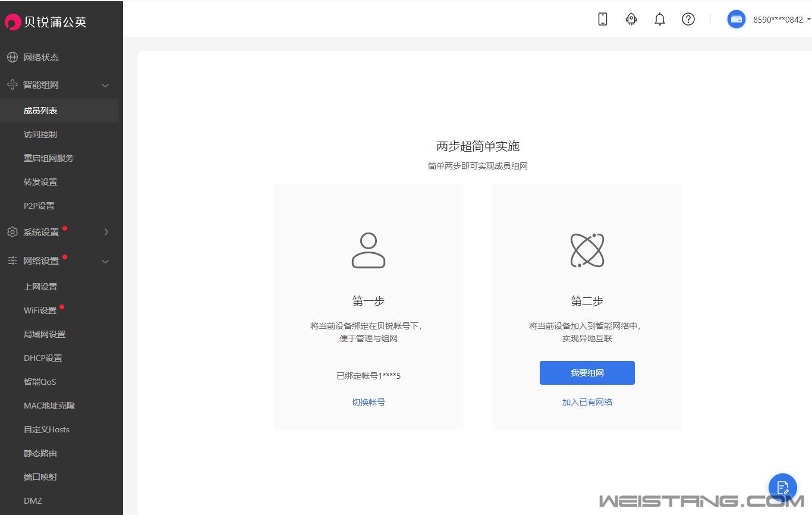812x515 pixels.
Task: Click the 我要组网 button
Action: pyautogui.click(x=587, y=373)
